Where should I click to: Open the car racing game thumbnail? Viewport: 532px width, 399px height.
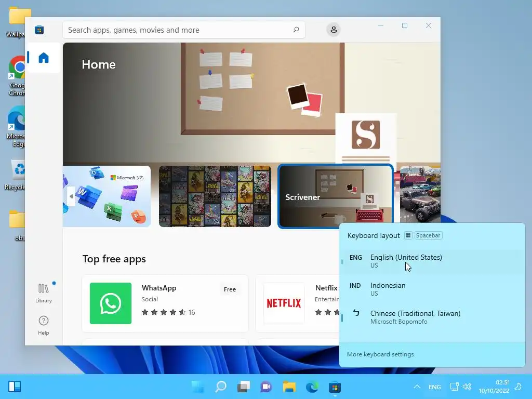point(420,194)
